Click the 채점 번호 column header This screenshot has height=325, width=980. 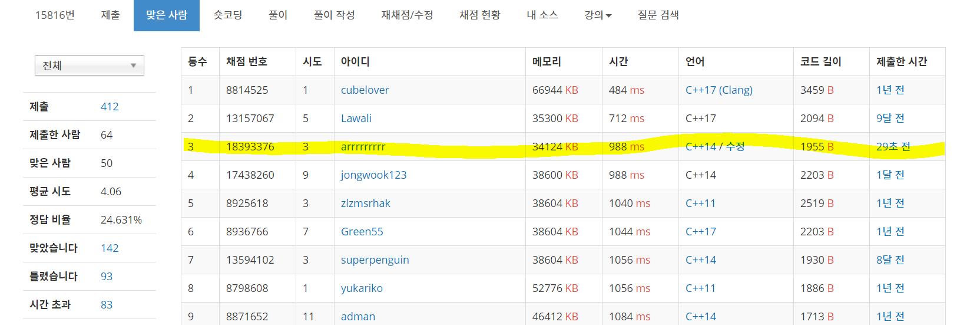247,62
